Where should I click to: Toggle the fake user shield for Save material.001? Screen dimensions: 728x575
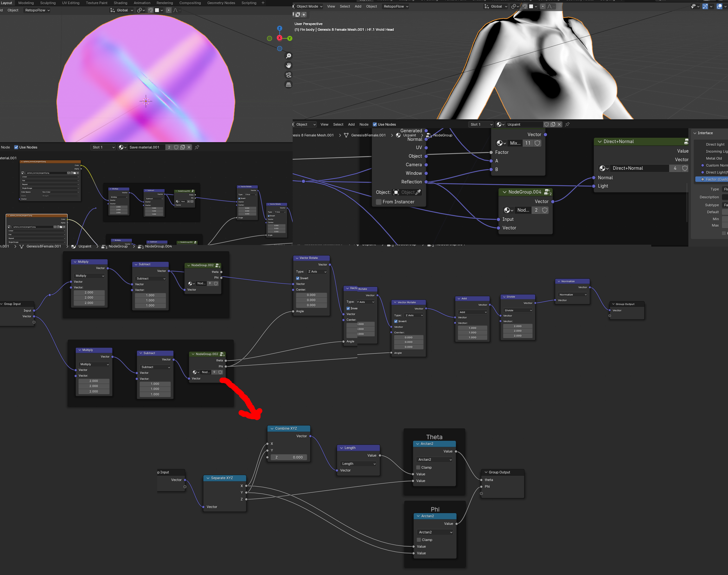[x=176, y=147]
